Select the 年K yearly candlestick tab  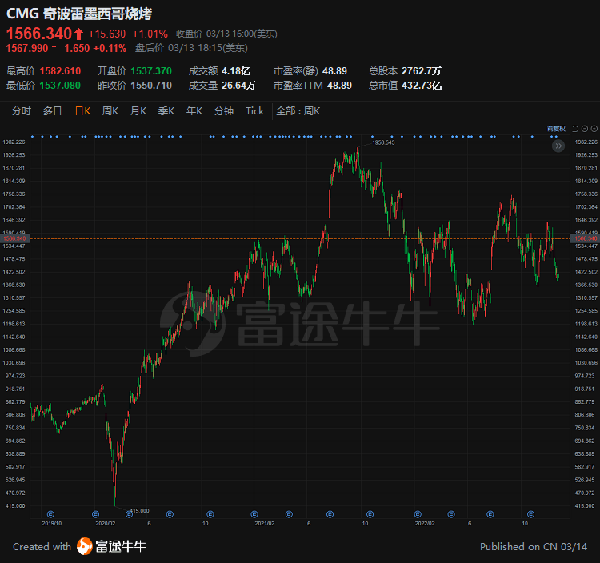pos(194,110)
